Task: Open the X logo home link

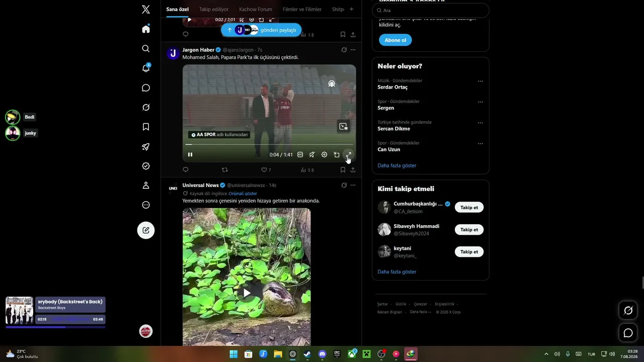Action: (146, 9)
